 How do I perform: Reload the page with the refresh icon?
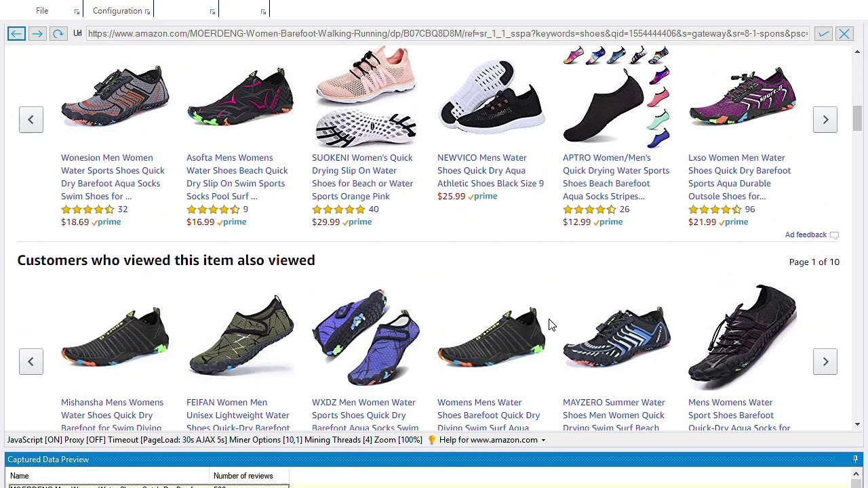click(x=58, y=33)
